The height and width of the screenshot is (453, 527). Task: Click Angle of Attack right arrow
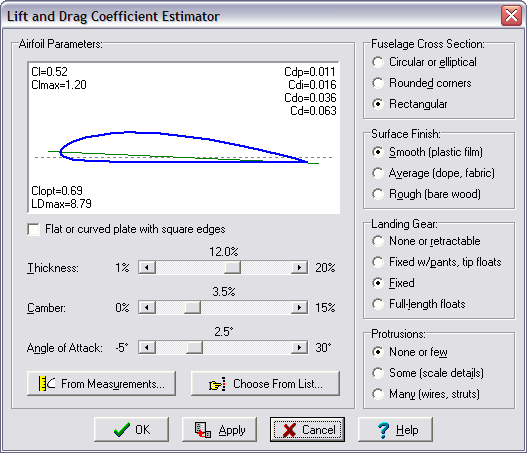tap(299, 347)
